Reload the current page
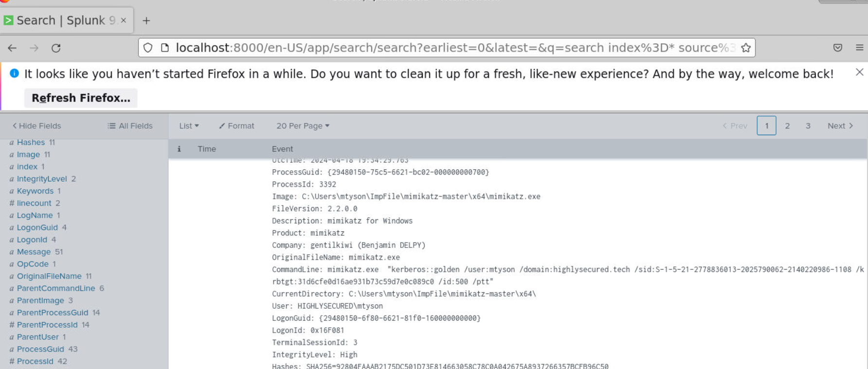This screenshot has width=868, height=369. pos(56,48)
